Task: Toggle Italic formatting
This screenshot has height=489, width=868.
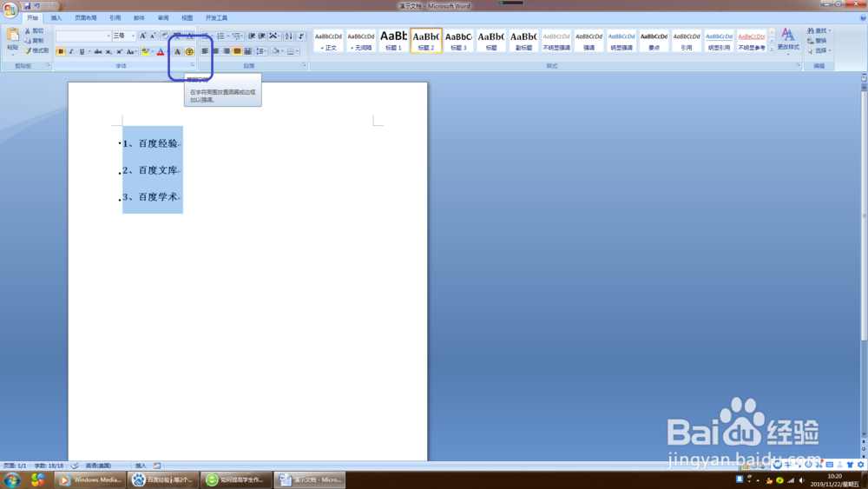Action: (71, 51)
